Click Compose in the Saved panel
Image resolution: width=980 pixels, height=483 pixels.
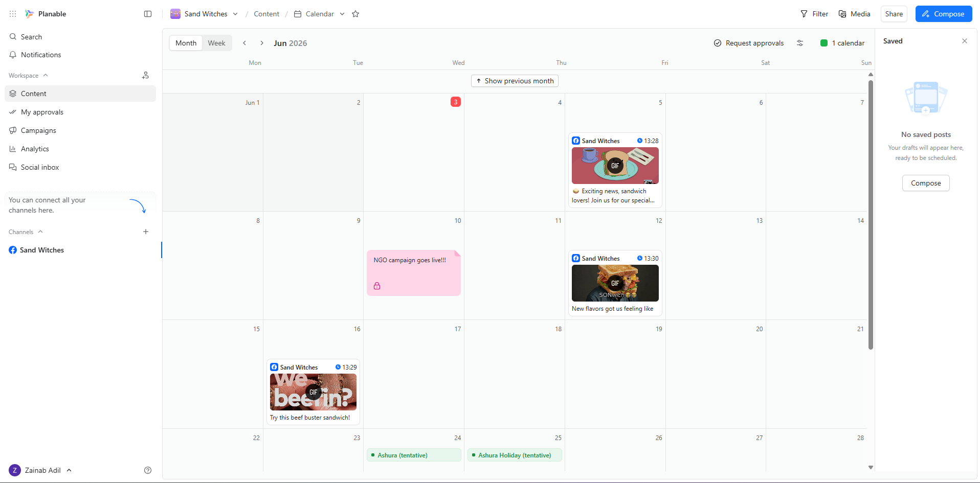[926, 183]
